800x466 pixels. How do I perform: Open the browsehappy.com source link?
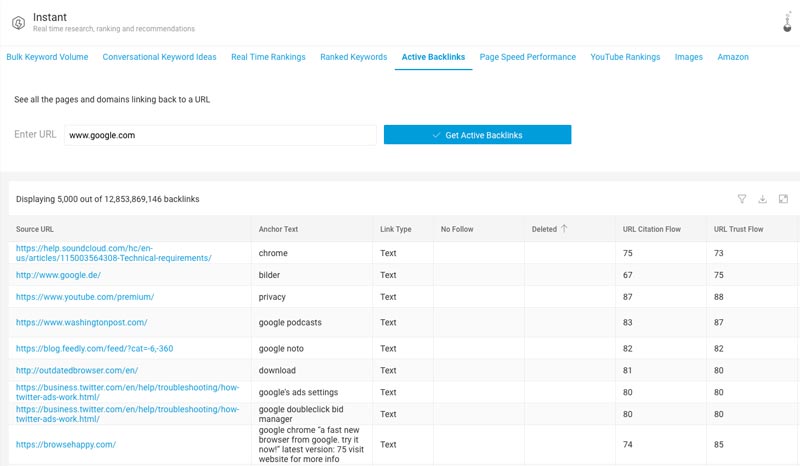(66, 445)
